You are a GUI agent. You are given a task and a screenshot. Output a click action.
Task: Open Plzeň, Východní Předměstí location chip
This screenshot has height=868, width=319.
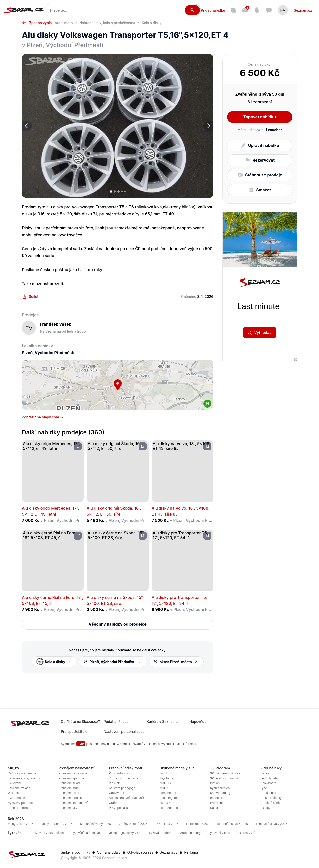pos(112,661)
